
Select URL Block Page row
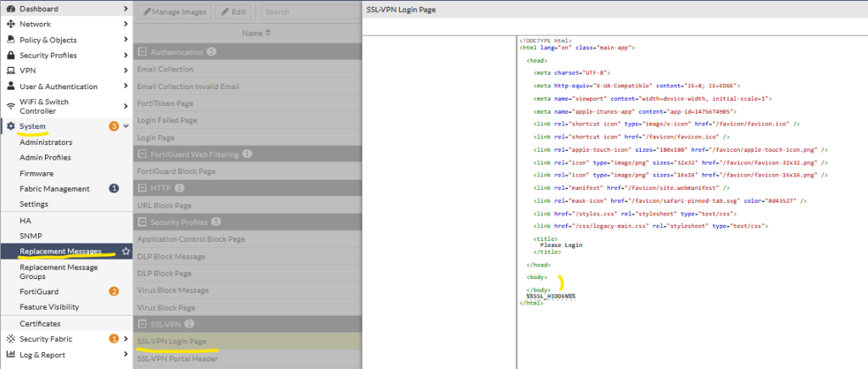click(248, 205)
